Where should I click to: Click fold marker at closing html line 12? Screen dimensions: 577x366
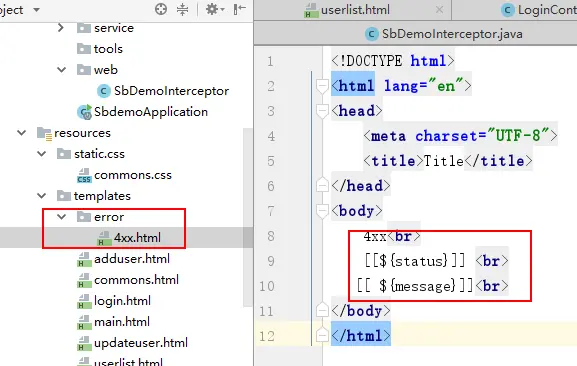pyautogui.click(x=322, y=335)
